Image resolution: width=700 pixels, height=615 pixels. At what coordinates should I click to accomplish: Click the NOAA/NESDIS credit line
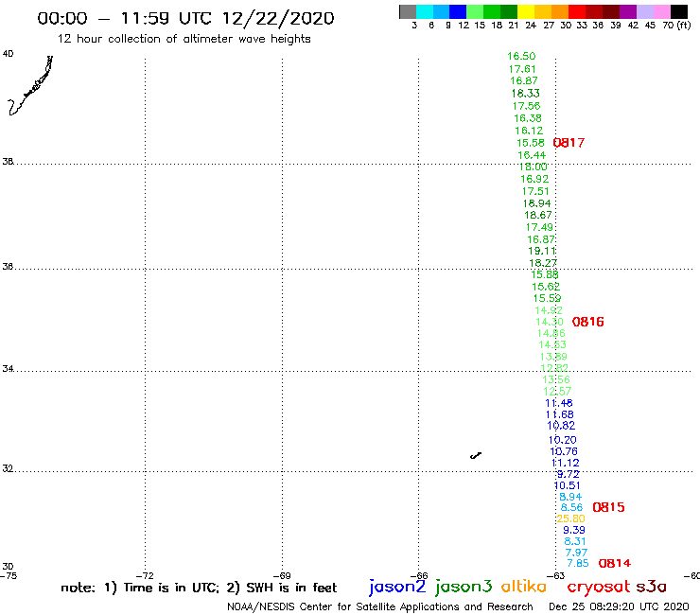pos(380,607)
